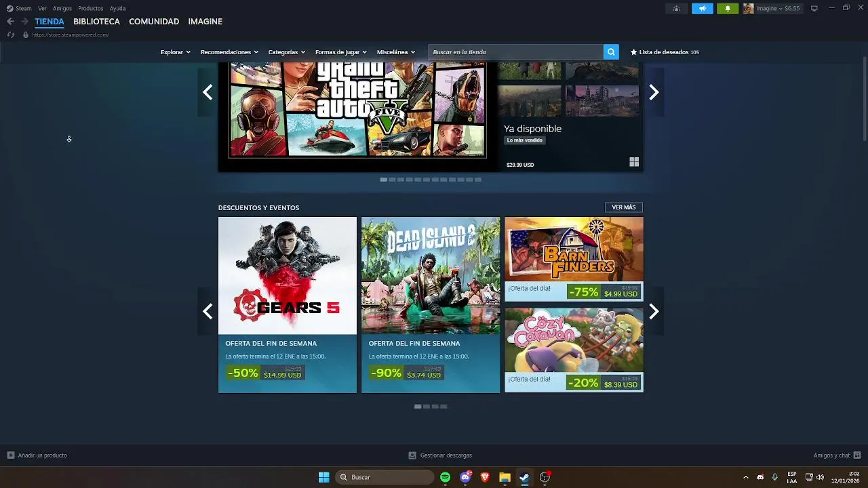Image resolution: width=868 pixels, height=488 pixels.
Task: Open the green notifications bell
Action: pyautogui.click(x=728, y=8)
